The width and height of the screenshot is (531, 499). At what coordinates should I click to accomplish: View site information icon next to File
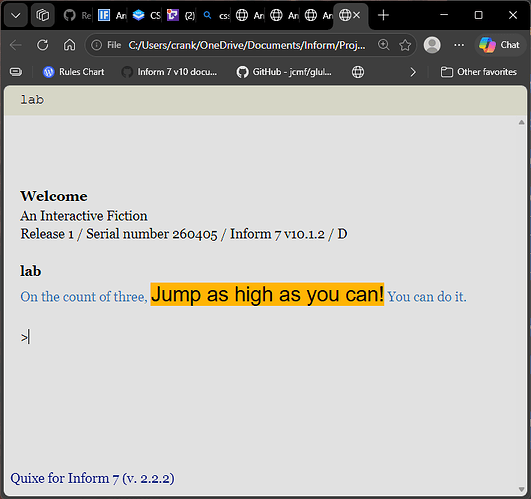tap(97, 45)
